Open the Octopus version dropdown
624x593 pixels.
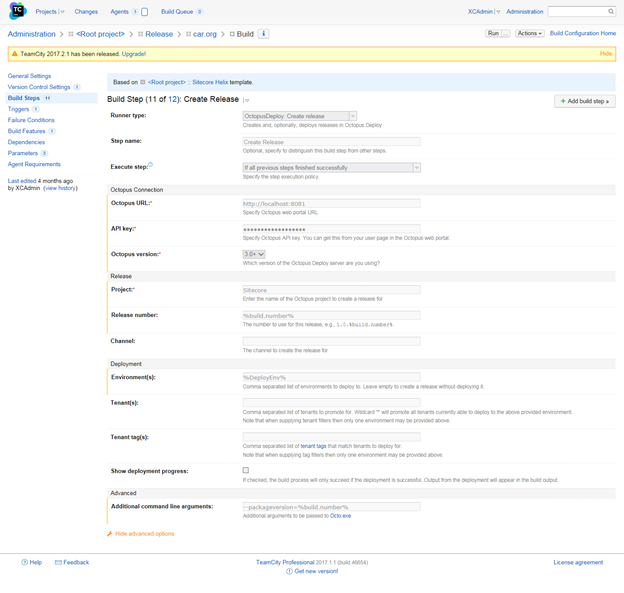pos(254,254)
